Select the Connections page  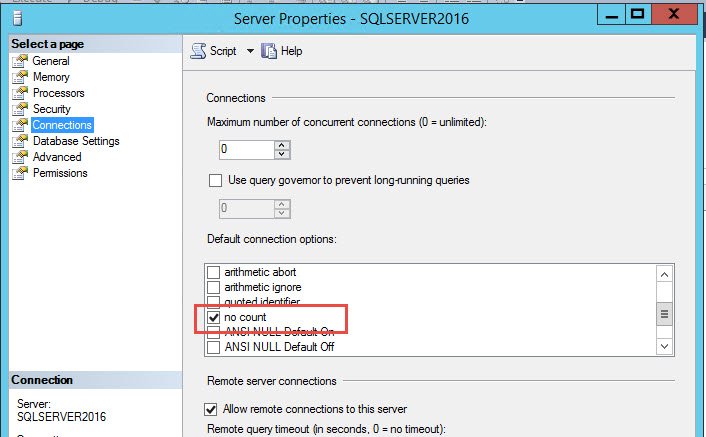(x=62, y=125)
